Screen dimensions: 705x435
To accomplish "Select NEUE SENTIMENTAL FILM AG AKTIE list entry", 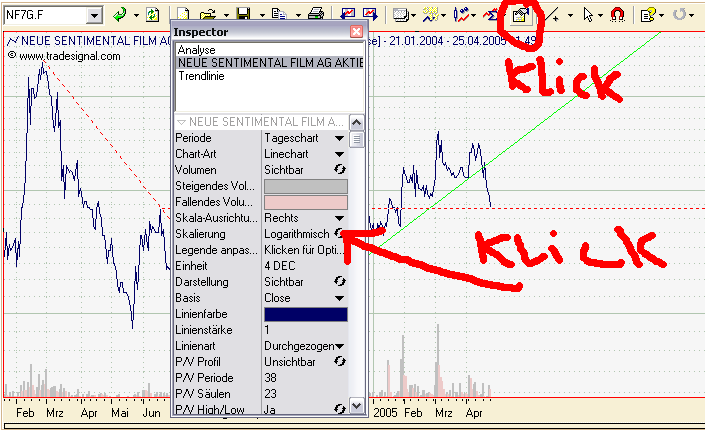I will [270, 63].
